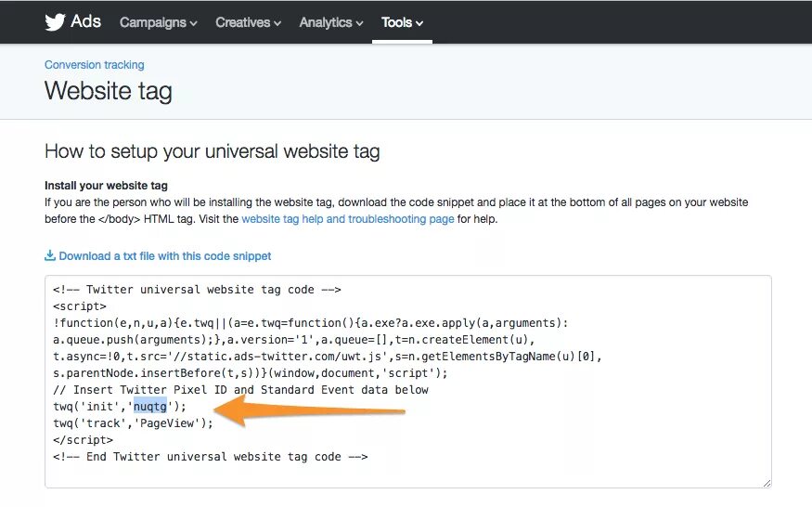Click the textarea resize handle in the corner
812x507 pixels.
(x=767, y=483)
